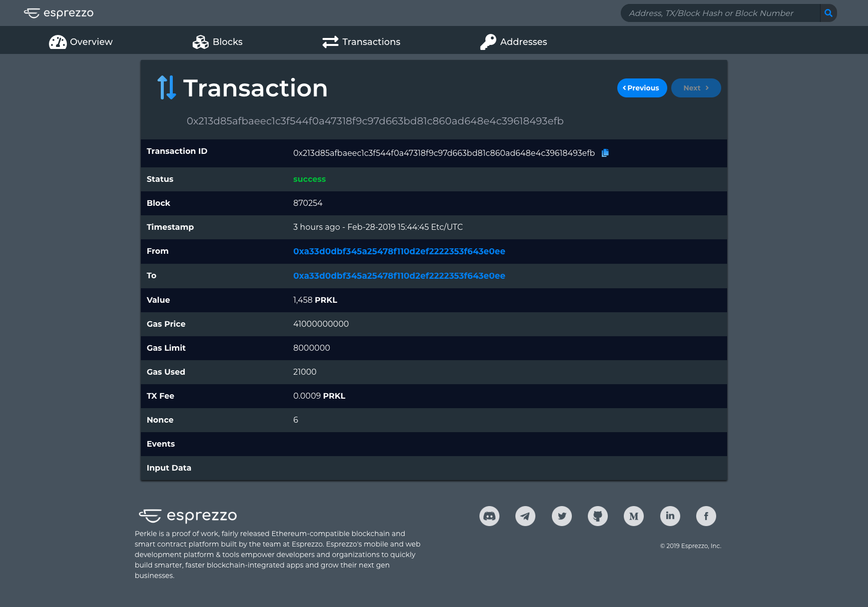This screenshot has height=607, width=868.
Task: Click the Blocks cubes icon
Action: coord(201,42)
